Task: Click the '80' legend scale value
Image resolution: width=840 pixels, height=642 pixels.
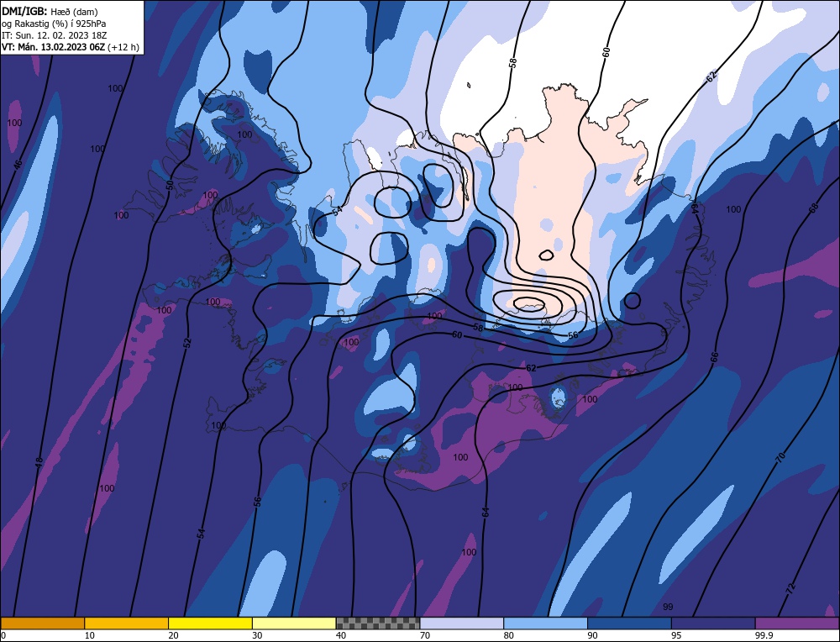Action: (x=509, y=635)
